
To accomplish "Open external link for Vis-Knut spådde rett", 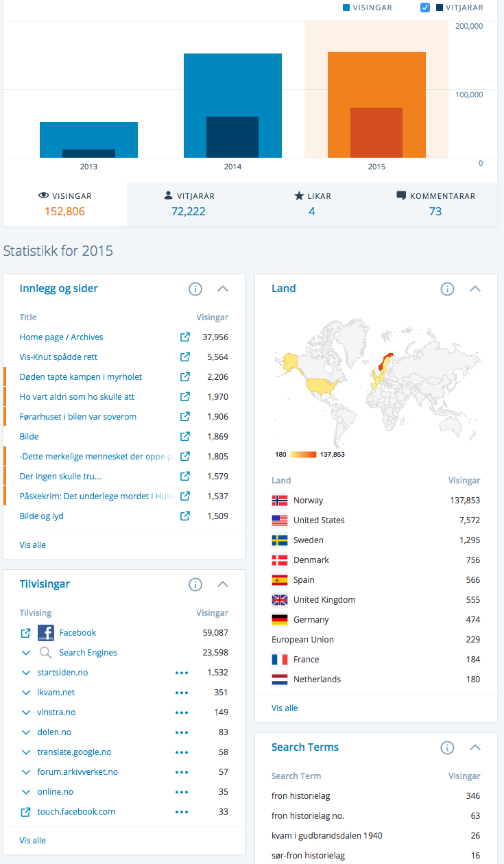I will click(184, 357).
